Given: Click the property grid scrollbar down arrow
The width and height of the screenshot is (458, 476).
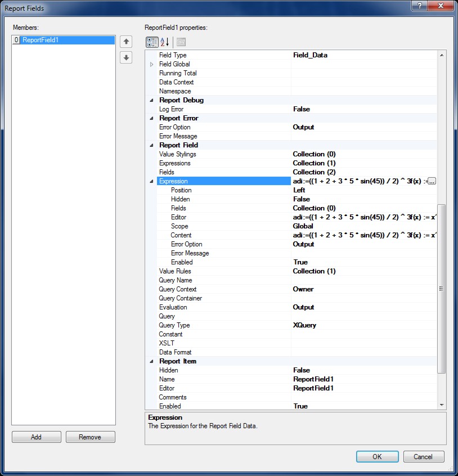Looking at the screenshot, I should pos(441,405).
